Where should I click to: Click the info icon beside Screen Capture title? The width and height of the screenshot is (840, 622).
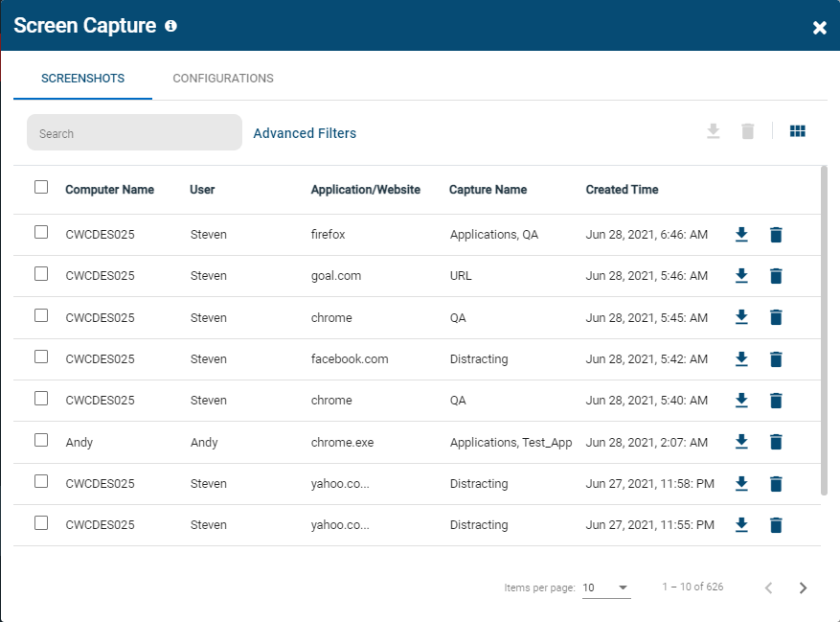(170, 26)
